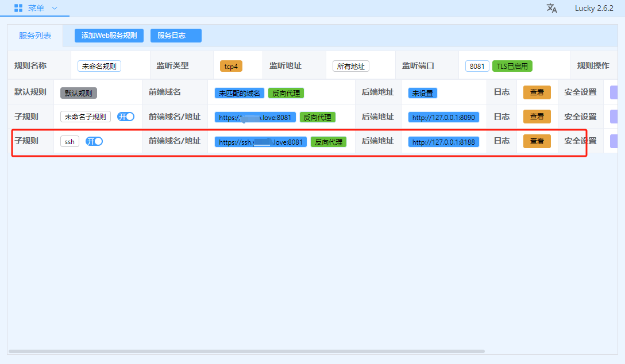Click the gray 默认规则 tag
The image size is (625, 364).
79,93
